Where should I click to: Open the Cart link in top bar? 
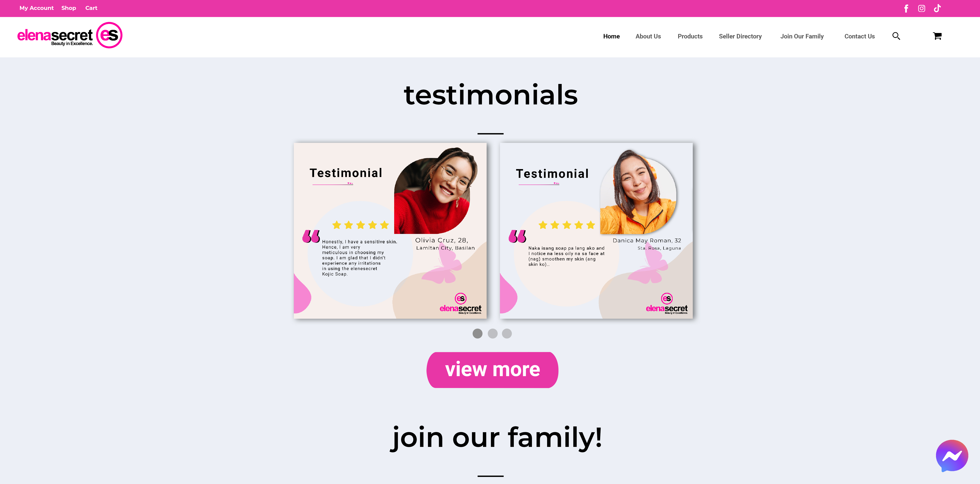pyautogui.click(x=91, y=8)
